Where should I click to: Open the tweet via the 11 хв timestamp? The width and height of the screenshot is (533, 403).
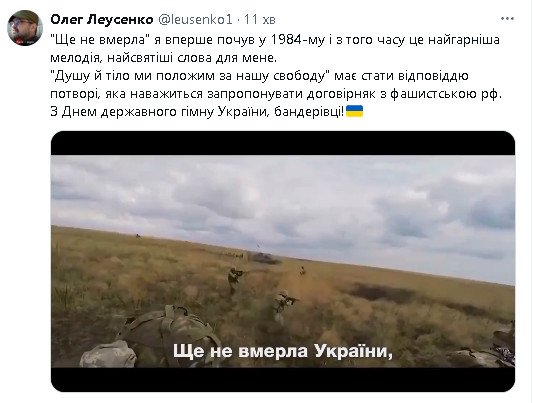click(x=260, y=20)
